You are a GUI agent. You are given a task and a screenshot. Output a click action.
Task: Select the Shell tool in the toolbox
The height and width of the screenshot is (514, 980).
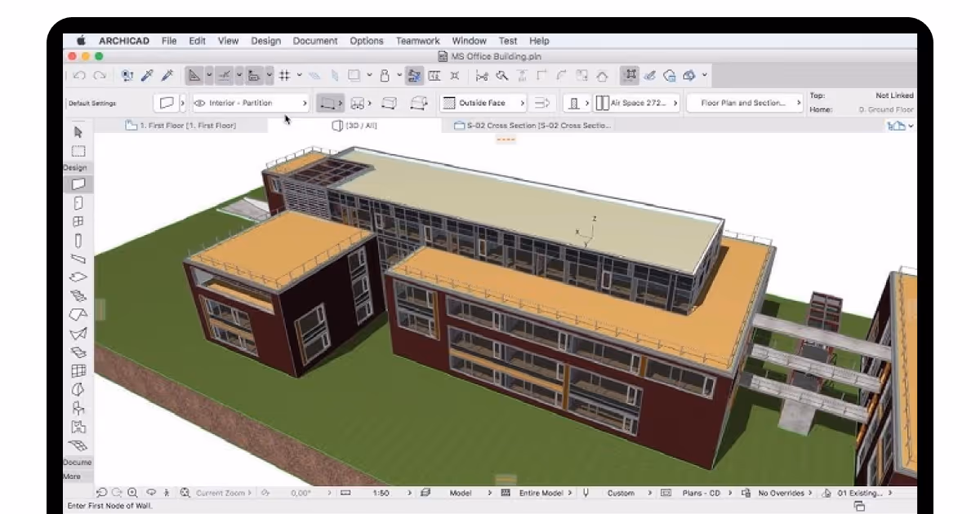78,333
